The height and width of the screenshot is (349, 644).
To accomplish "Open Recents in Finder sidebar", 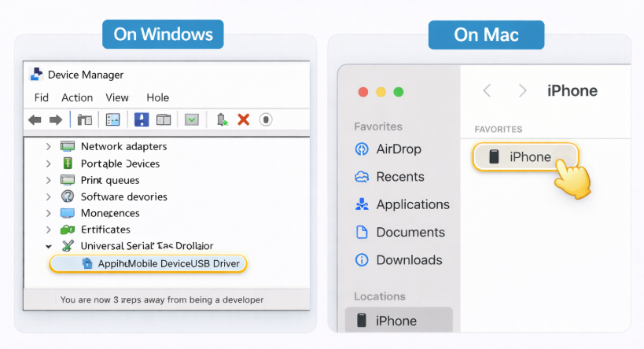I will 400,177.
